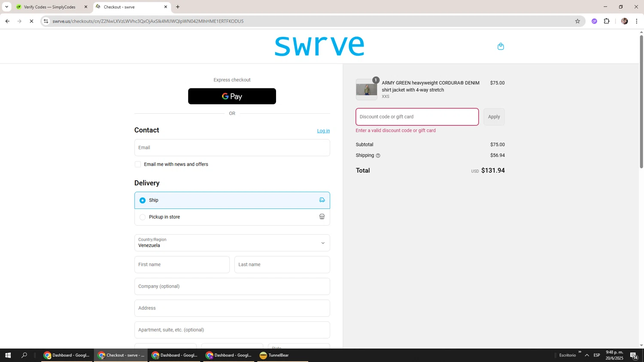
Task: Click the Shipping help question mark icon
Action: (x=378, y=156)
